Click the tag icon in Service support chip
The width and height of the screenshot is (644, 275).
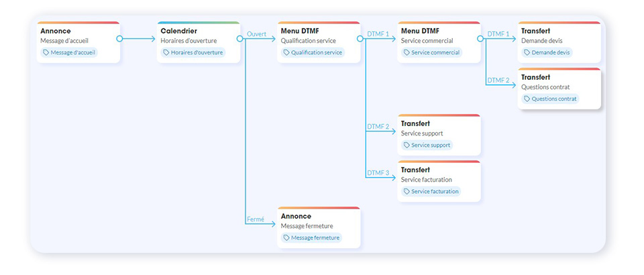pos(407,145)
